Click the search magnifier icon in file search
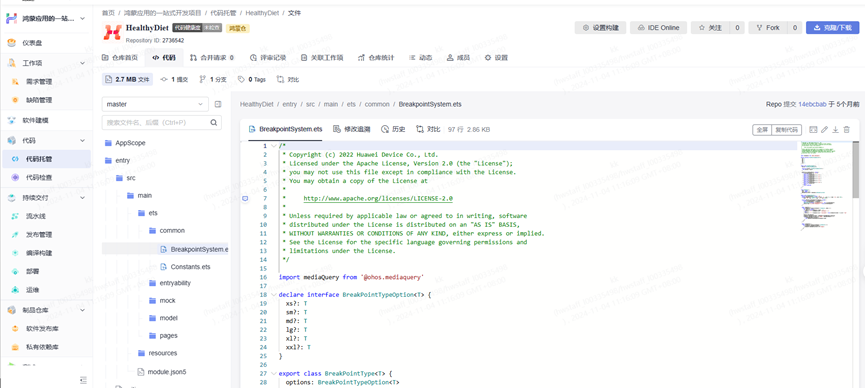 [213, 122]
